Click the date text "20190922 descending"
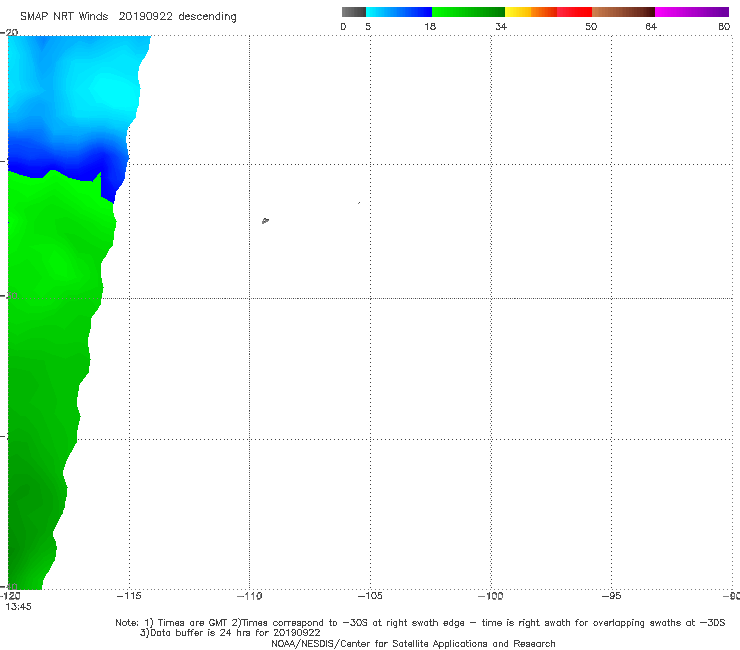The height and width of the screenshot is (650, 740). pos(177,17)
